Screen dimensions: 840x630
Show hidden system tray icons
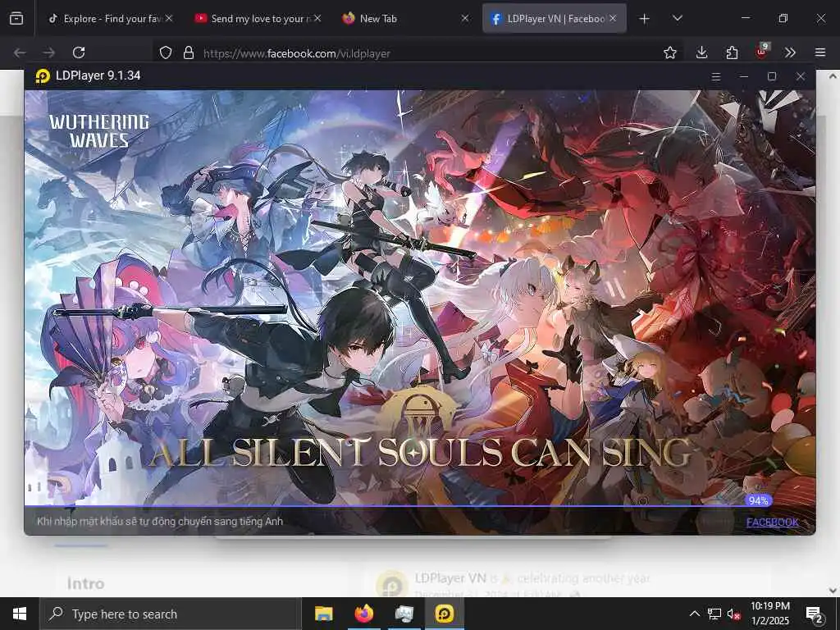(x=694, y=614)
